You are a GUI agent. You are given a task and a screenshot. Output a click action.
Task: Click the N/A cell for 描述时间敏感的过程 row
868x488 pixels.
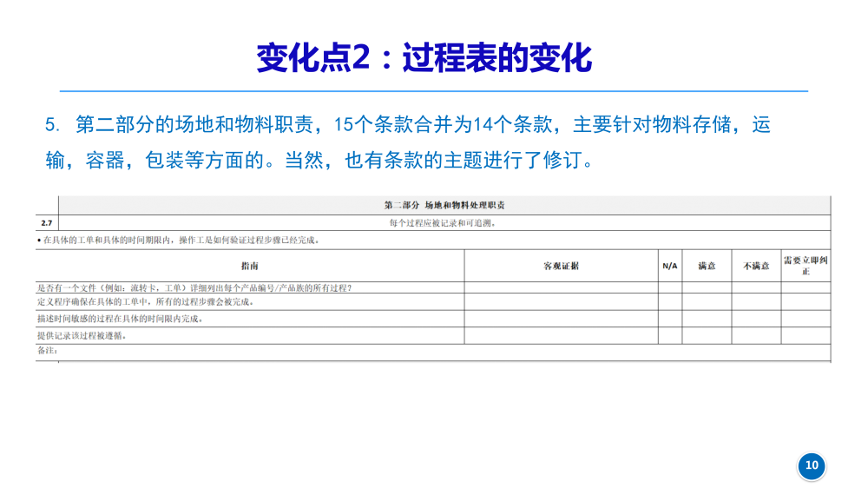pos(669,319)
